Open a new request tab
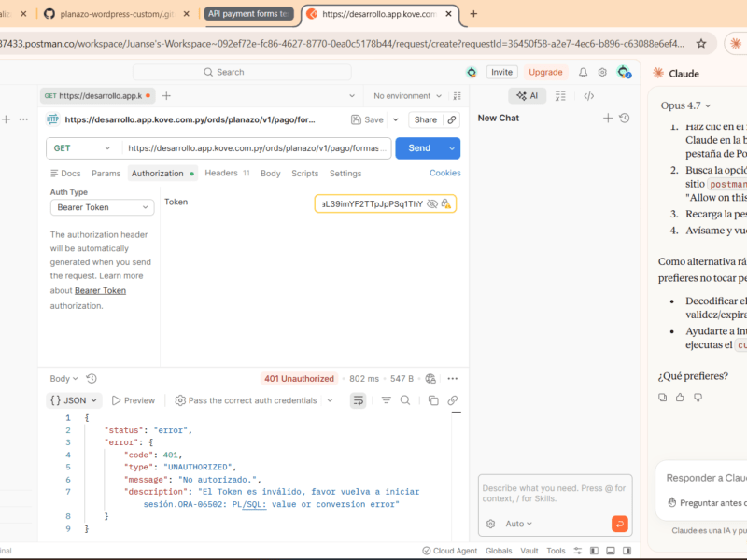The image size is (747, 560). point(166,96)
